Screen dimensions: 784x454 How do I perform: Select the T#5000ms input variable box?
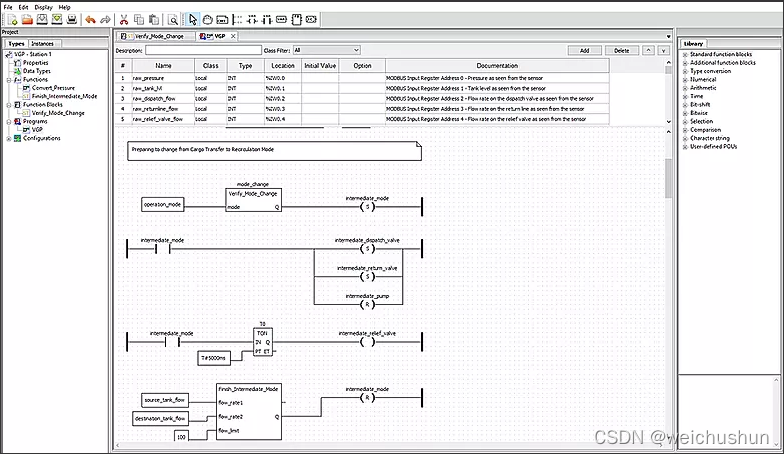(x=214, y=358)
